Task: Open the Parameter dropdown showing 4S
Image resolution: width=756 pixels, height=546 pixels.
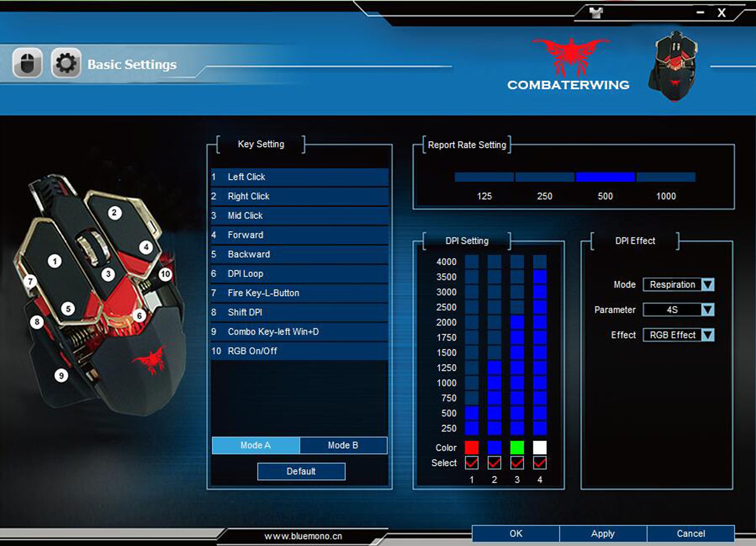Action: 679,310
